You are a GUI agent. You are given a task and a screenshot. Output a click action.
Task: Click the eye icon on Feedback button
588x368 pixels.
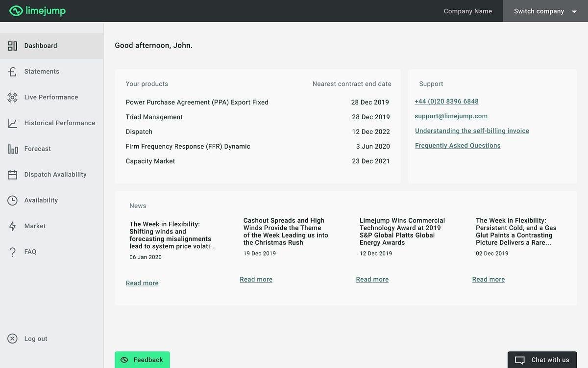pyautogui.click(x=124, y=360)
